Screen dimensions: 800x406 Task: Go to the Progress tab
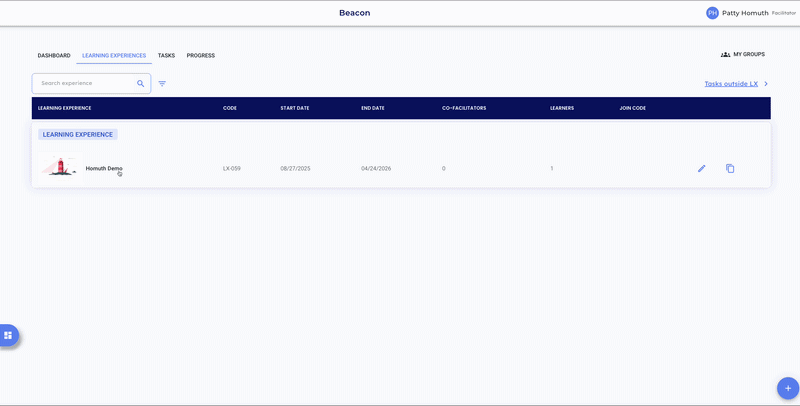coord(200,56)
